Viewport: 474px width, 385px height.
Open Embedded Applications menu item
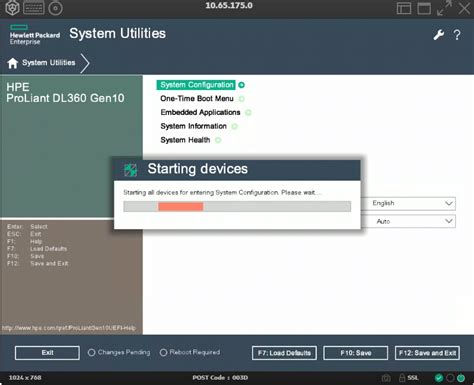tap(200, 112)
